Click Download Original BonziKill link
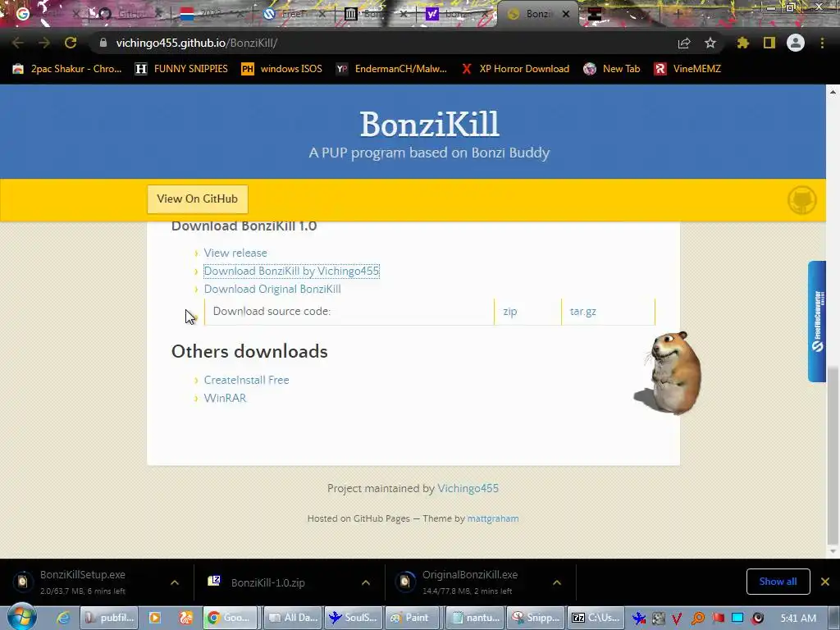This screenshot has width=840, height=630. tap(272, 290)
